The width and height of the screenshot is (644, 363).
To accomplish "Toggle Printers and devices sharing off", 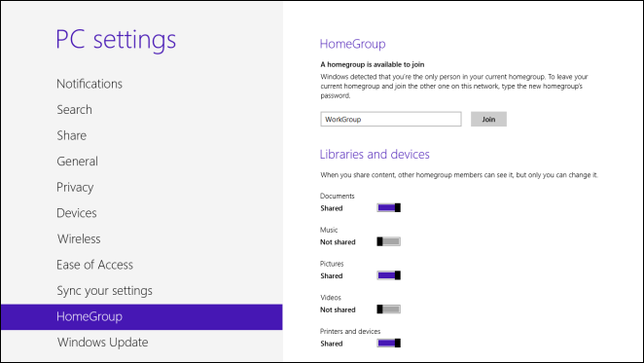I will pyautogui.click(x=388, y=343).
